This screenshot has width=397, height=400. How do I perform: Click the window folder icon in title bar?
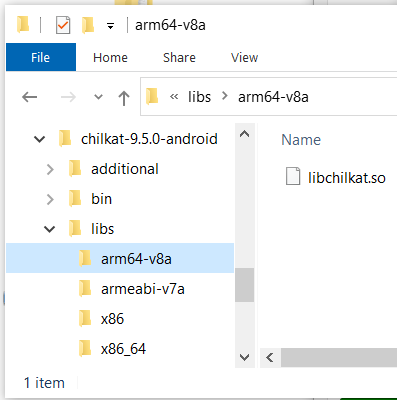(23, 25)
